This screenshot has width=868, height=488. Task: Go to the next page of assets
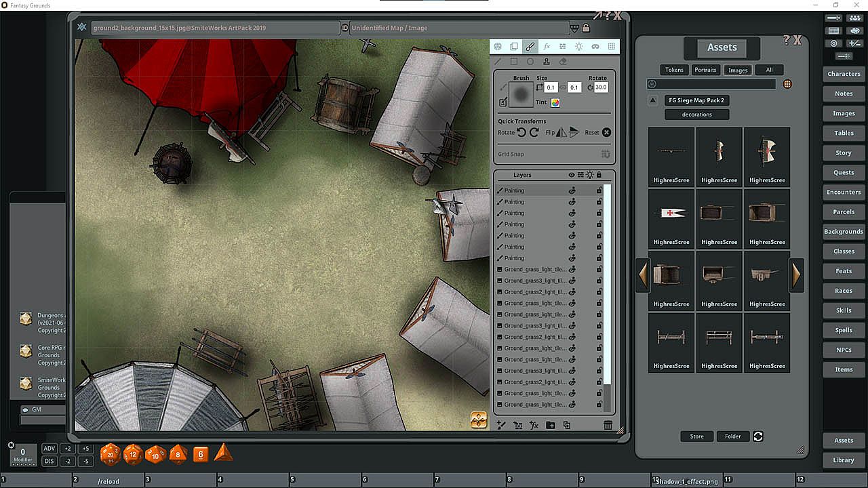[x=796, y=274]
